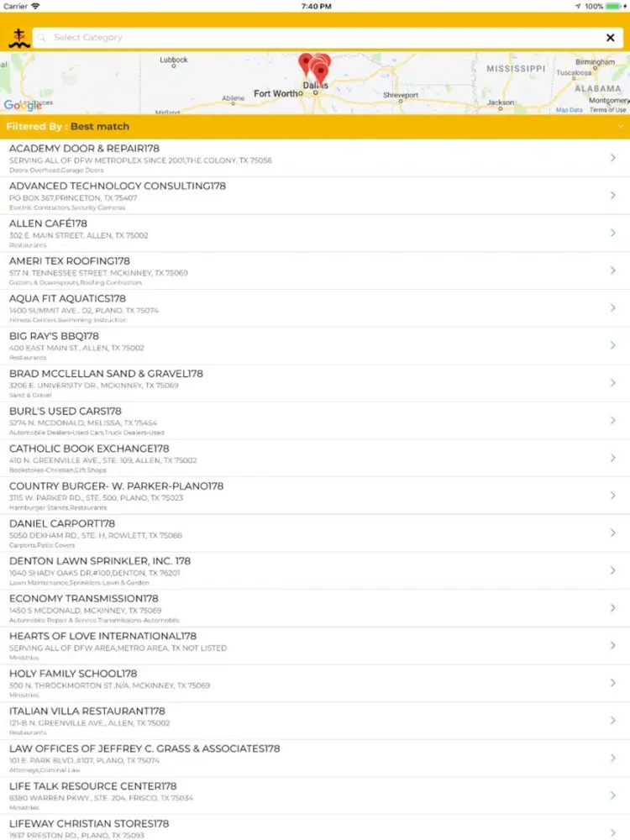The image size is (630, 840).
Task: Open Hearts of Love International chevron
Action: (x=613, y=645)
